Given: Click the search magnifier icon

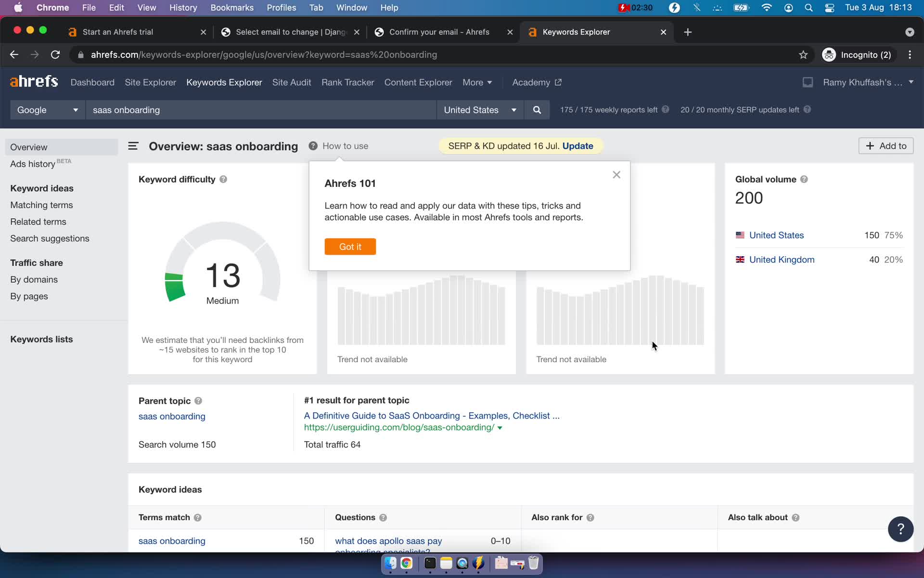Looking at the screenshot, I should [x=537, y=109].
